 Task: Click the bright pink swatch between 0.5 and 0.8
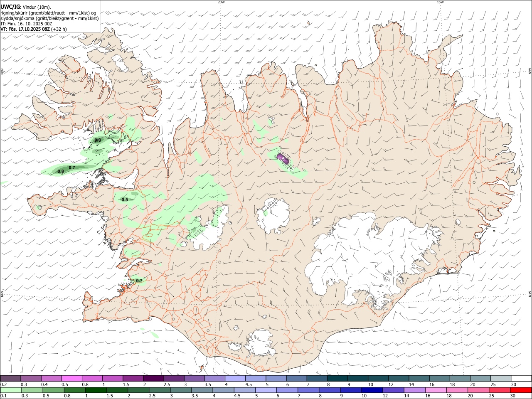pos(71,378)
